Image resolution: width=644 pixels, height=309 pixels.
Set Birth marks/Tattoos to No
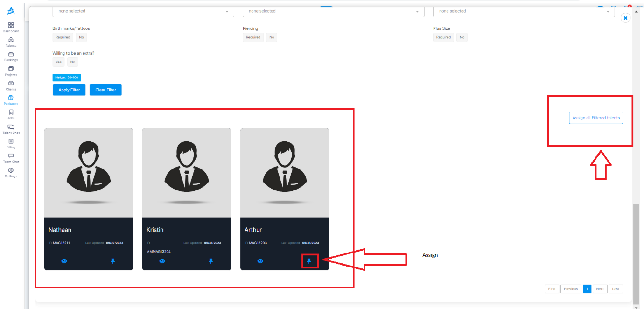click(x=81, y=37)
